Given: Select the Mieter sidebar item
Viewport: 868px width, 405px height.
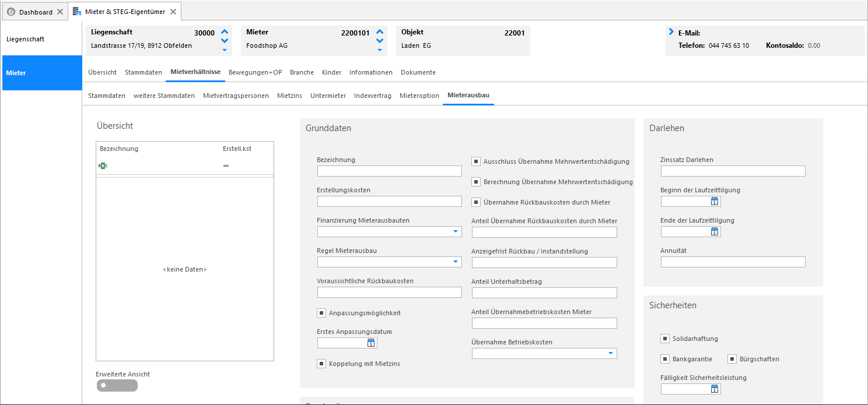Looking at the screenshot, I should 42,73.
